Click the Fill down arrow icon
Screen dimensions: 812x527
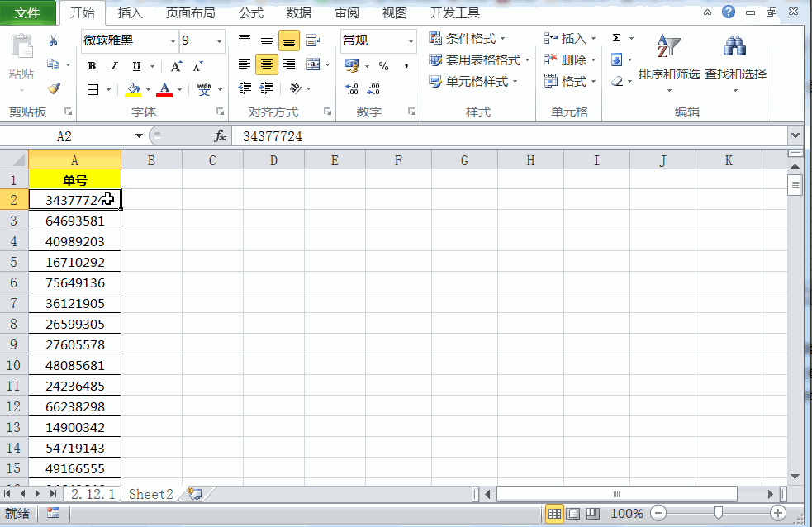[616, 60]
